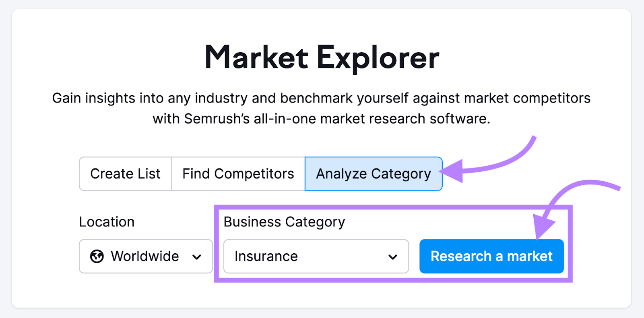Viewport: 644px width, 318px height.
Task: Click the chevron beside Worldwide
Action: [197, 256]
